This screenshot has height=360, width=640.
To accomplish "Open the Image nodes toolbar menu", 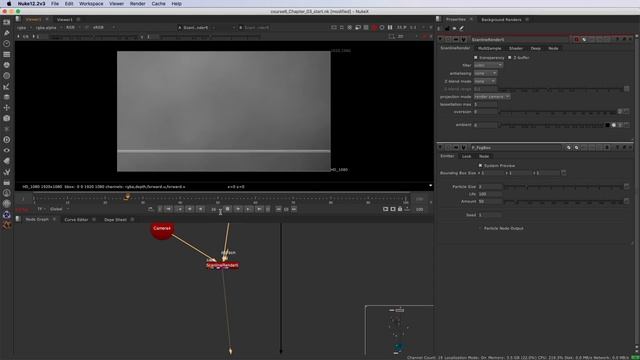I will click(7, 22).
